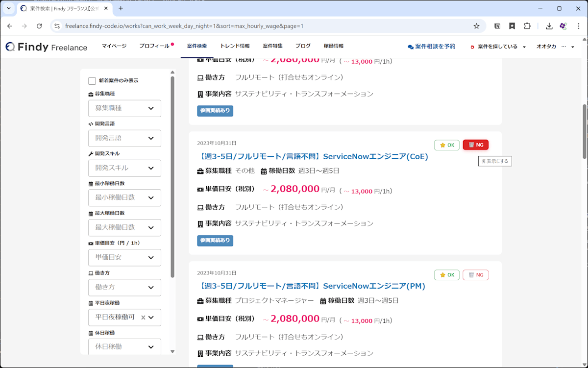Screen dimensions: 588x368
Task: Select 案件検索 nav tab
Action: click(x=197, y=46)
